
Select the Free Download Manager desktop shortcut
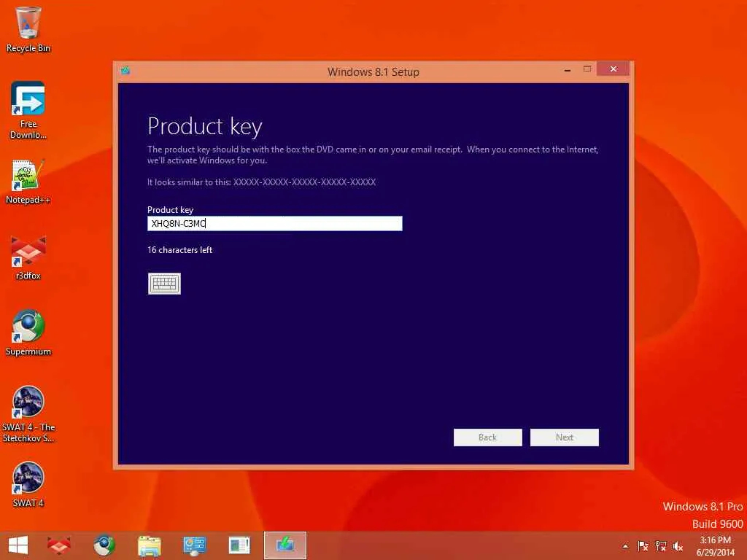(28, 110)
